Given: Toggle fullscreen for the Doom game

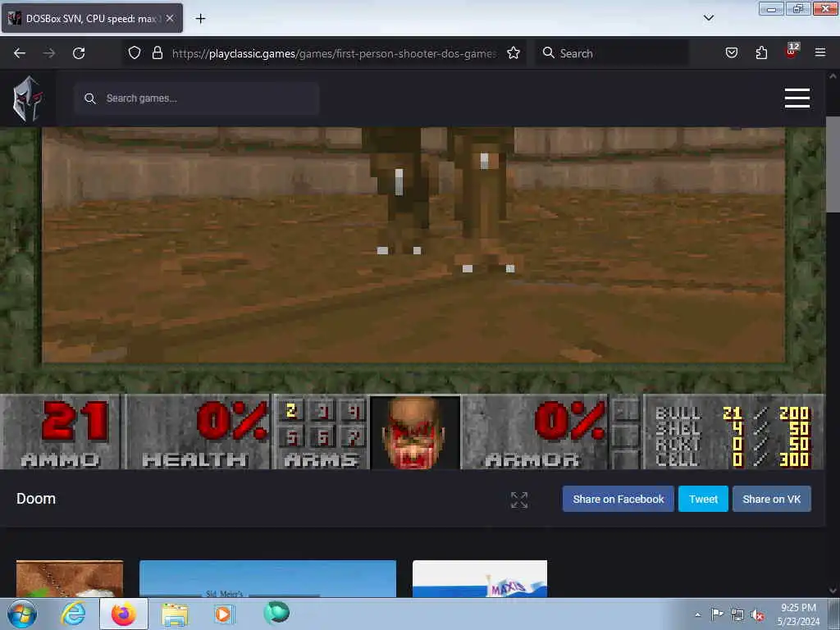Looking at the screenshot, I should tap(519, 500).
